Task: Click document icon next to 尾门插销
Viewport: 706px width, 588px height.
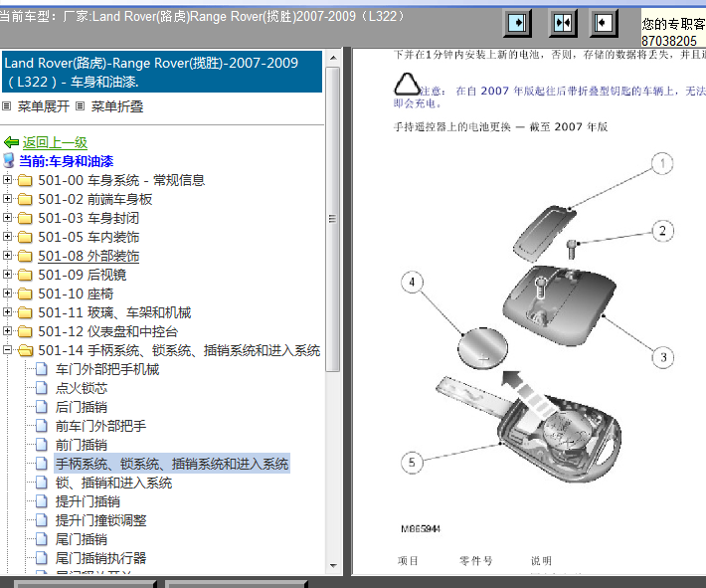Action: [42, 539]
